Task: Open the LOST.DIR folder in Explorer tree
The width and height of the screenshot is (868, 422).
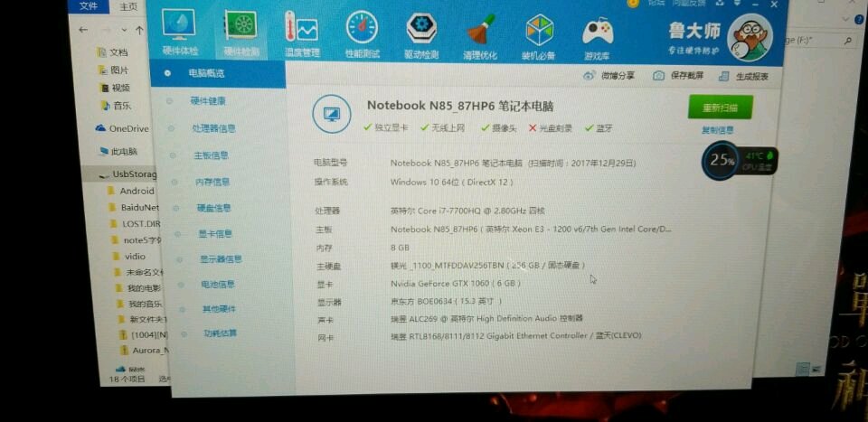Action: 135,224
